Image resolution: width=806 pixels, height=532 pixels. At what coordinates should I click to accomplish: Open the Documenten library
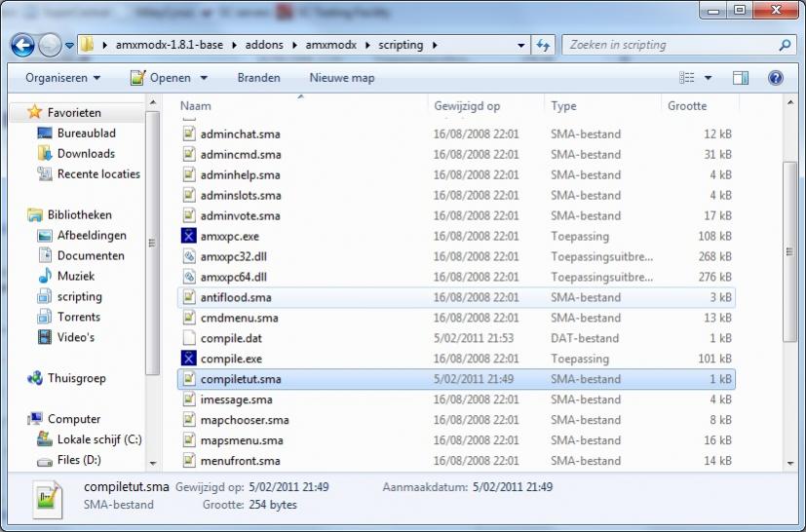[x=91, y=256]
